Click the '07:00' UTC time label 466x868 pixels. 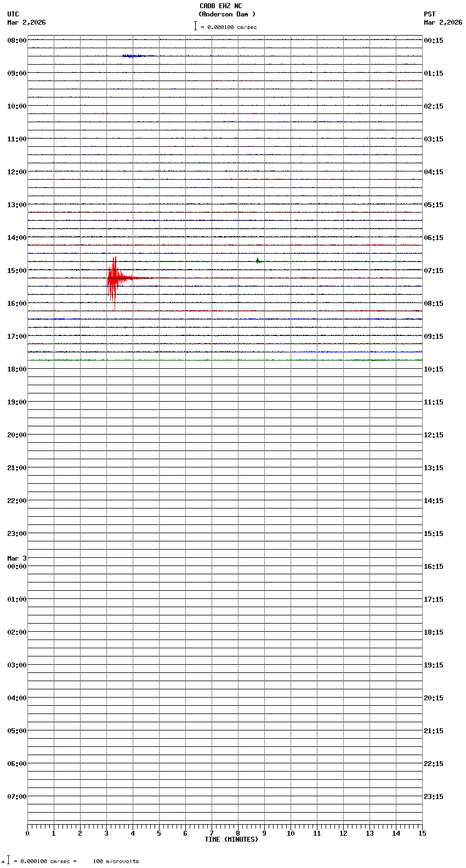click(17, 797)
